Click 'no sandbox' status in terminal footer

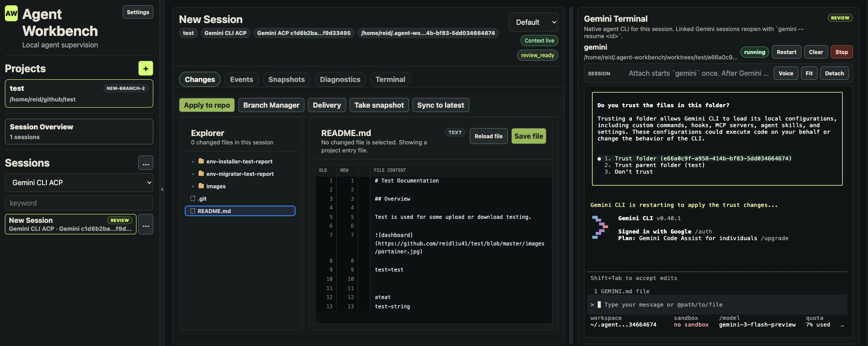coord(691,325)
